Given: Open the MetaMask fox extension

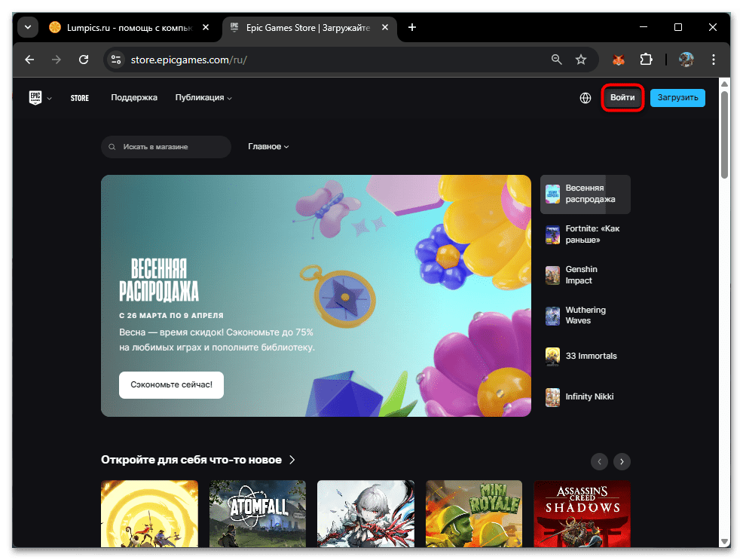Looking at the screenshot, I should (x=619, y=60).
